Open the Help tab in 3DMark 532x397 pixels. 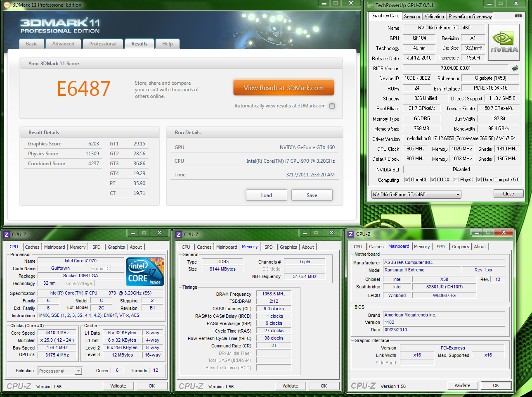pyautogui.click(x=168, y=44)
